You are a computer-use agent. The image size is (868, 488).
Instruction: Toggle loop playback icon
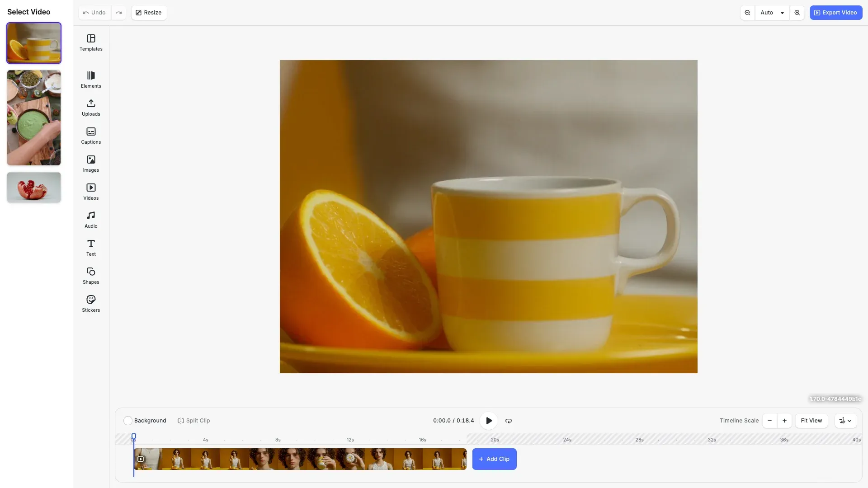click(x=509, y=421)
